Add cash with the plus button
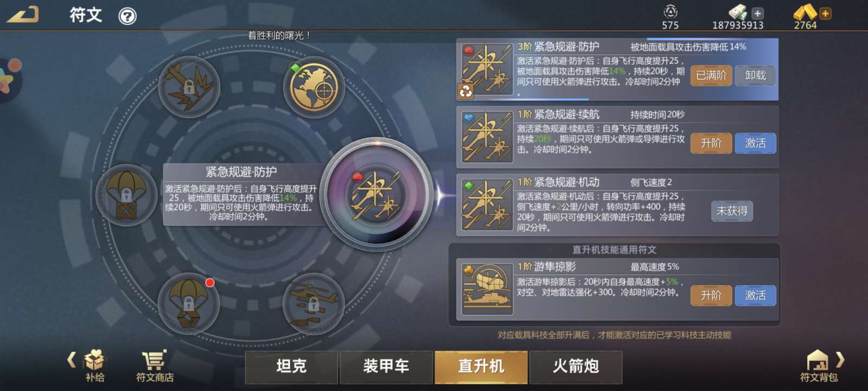Image resolution: width=868 pixels, height=391 pixels. pos(758,14)
